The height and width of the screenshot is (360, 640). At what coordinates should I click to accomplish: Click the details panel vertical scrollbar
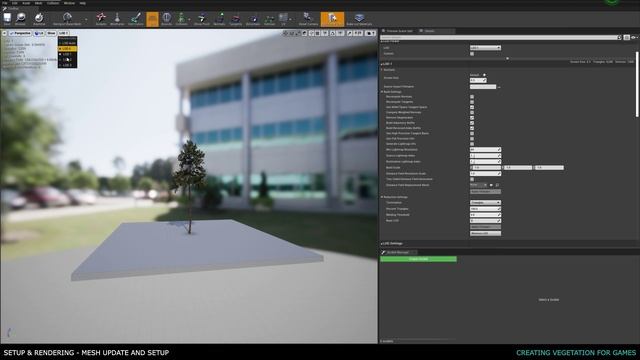coord(637,84)
